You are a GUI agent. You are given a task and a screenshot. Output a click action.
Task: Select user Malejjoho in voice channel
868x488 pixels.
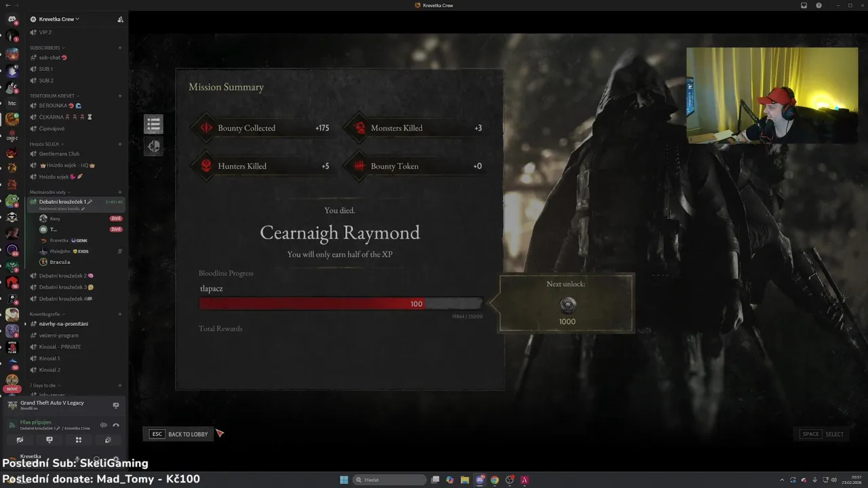point(81,251)
